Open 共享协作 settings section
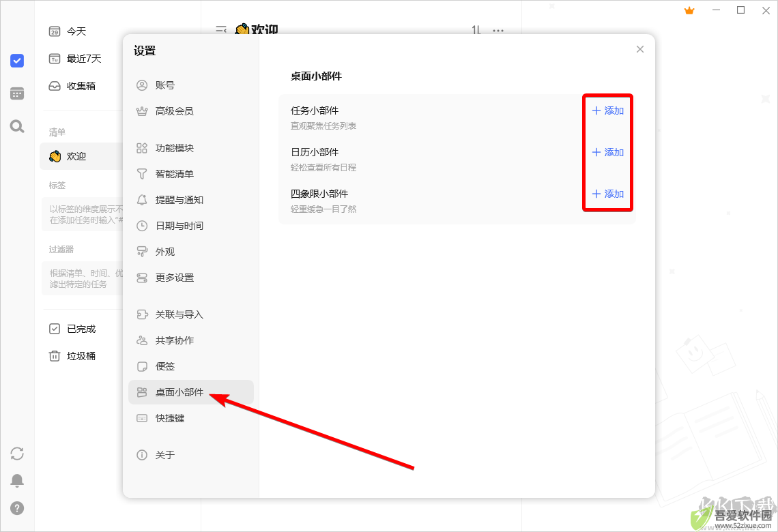 (191, 340)
